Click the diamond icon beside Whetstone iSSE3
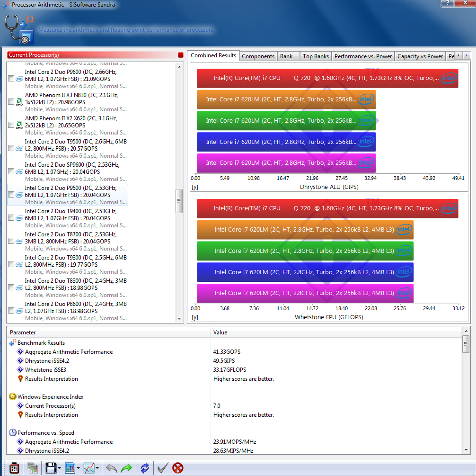The image size is (476, 476). (x=20, y=369)
